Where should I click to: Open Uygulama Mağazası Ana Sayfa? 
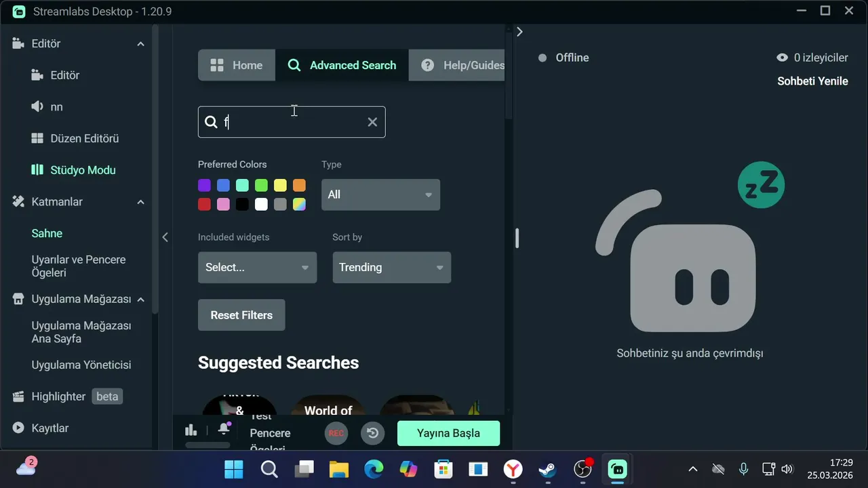(x=81, y=332)
